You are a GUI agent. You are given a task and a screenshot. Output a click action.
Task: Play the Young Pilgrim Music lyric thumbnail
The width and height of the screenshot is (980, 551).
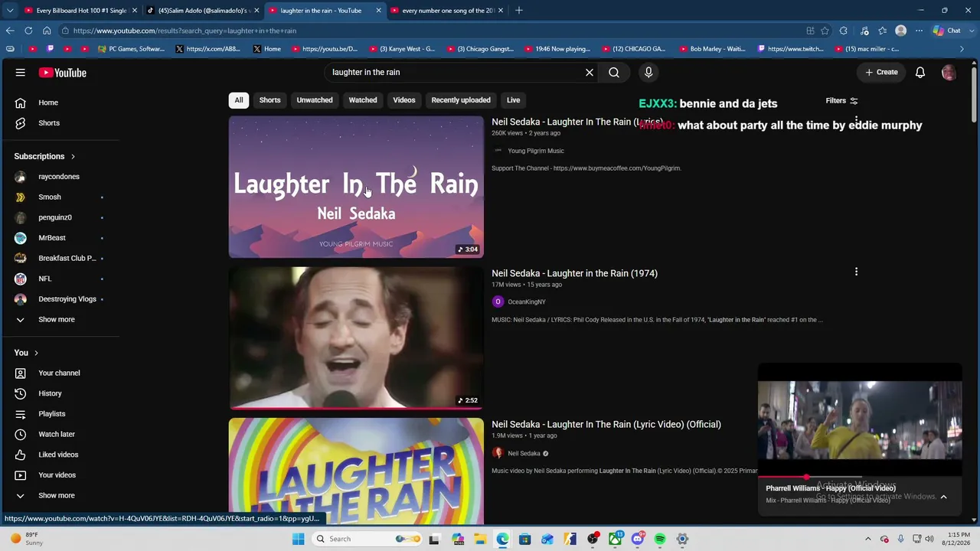click(356, 187)
